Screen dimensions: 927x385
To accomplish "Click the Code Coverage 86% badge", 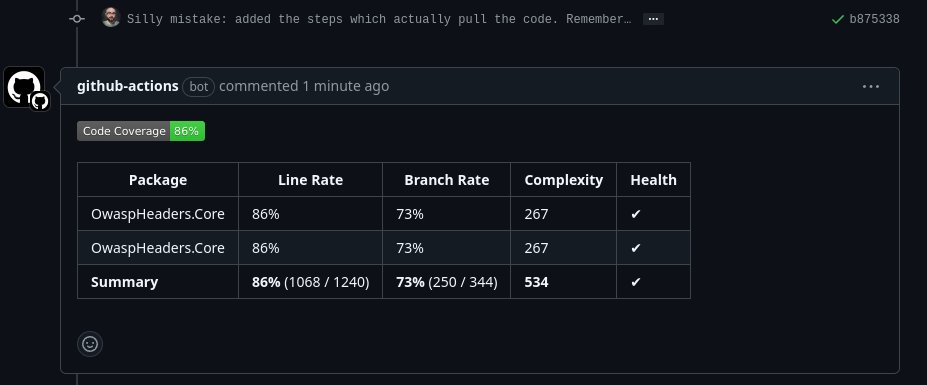I will click(141, 131).
